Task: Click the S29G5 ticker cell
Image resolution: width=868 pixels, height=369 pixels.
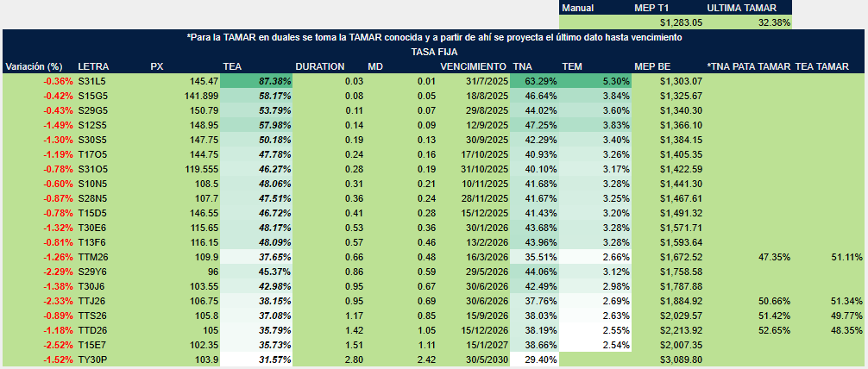Action: (93, 110)
